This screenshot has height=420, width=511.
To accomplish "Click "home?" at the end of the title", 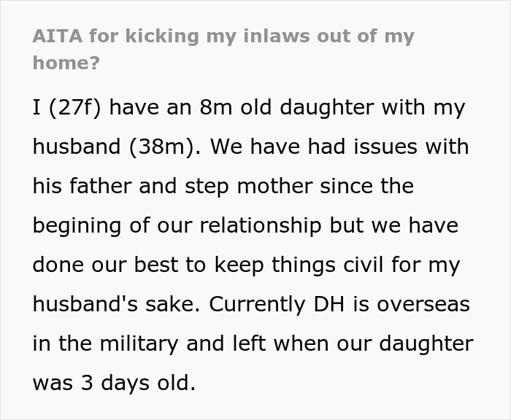I will pos(66,63).
